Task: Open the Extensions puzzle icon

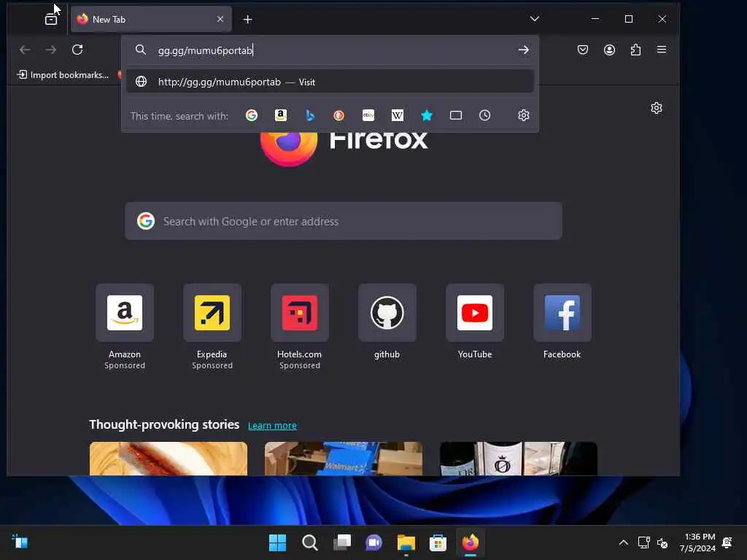Action: (x=635, y=50)
